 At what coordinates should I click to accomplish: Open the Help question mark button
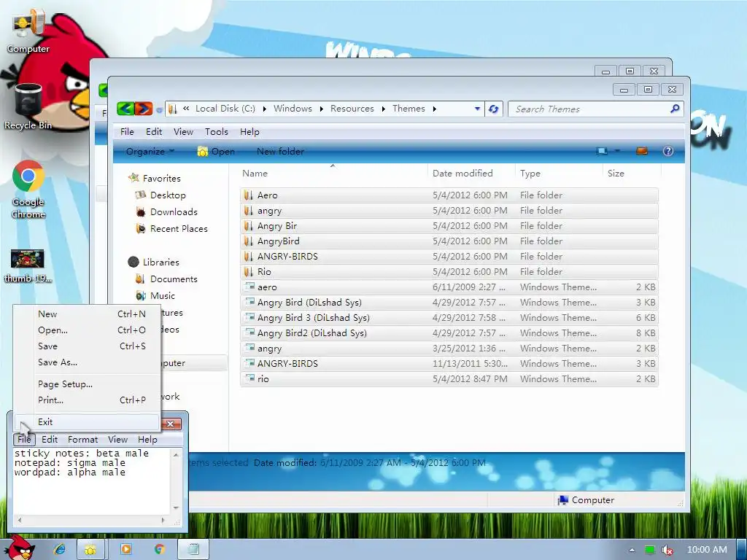pos(668,152)
